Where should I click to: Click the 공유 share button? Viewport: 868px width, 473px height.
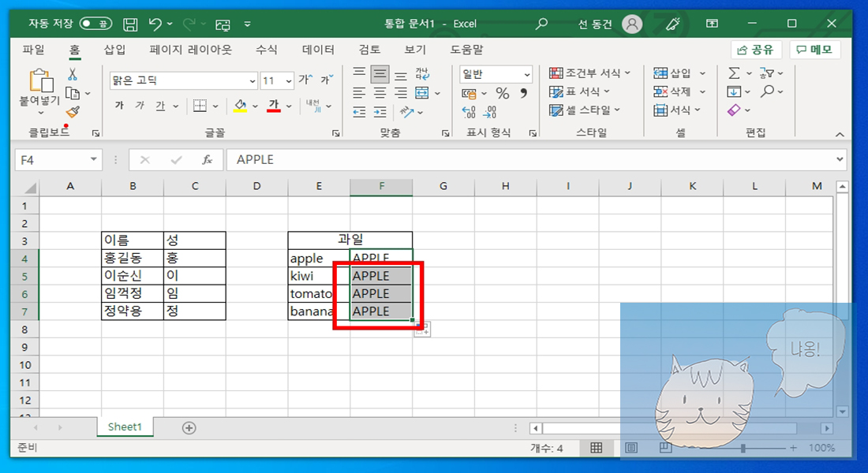(756, 50)
